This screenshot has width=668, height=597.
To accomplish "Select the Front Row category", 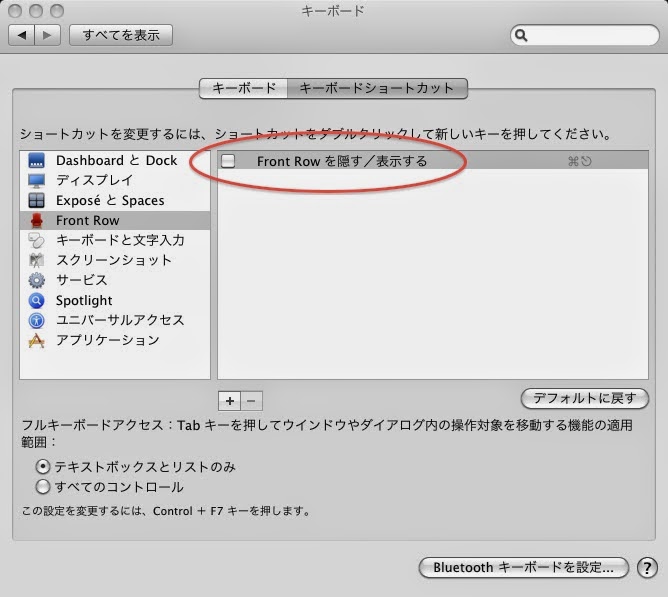I will click(x=115, y=220).
